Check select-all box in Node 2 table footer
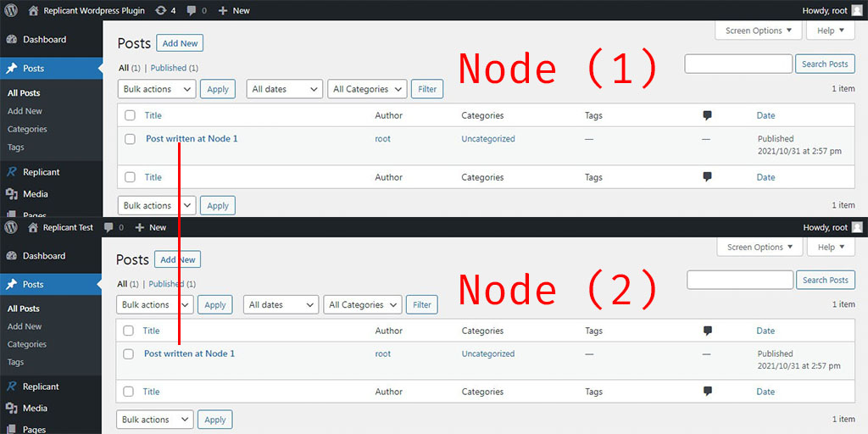The image size is (868, 434). pos(129,392)
